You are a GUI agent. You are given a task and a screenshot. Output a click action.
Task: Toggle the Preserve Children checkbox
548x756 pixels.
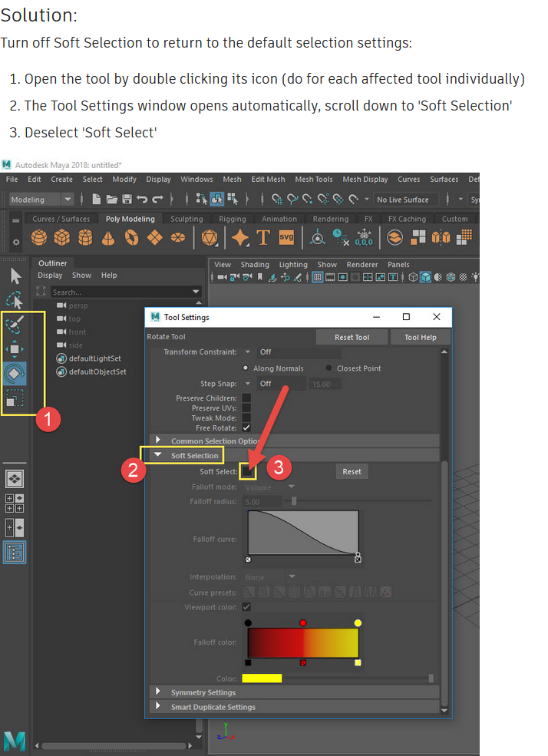(x=246, y=398)
